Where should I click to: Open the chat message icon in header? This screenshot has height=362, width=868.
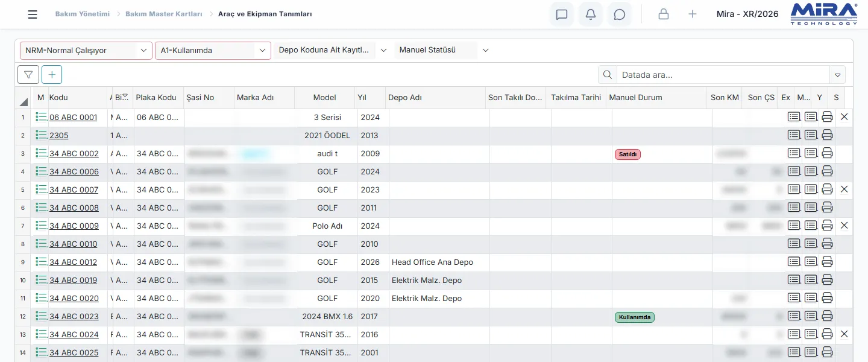[562, 14]
